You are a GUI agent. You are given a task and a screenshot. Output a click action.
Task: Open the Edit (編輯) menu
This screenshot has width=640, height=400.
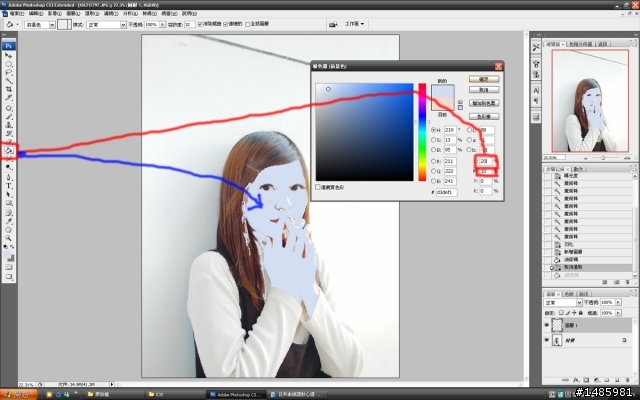click(35, 13)
